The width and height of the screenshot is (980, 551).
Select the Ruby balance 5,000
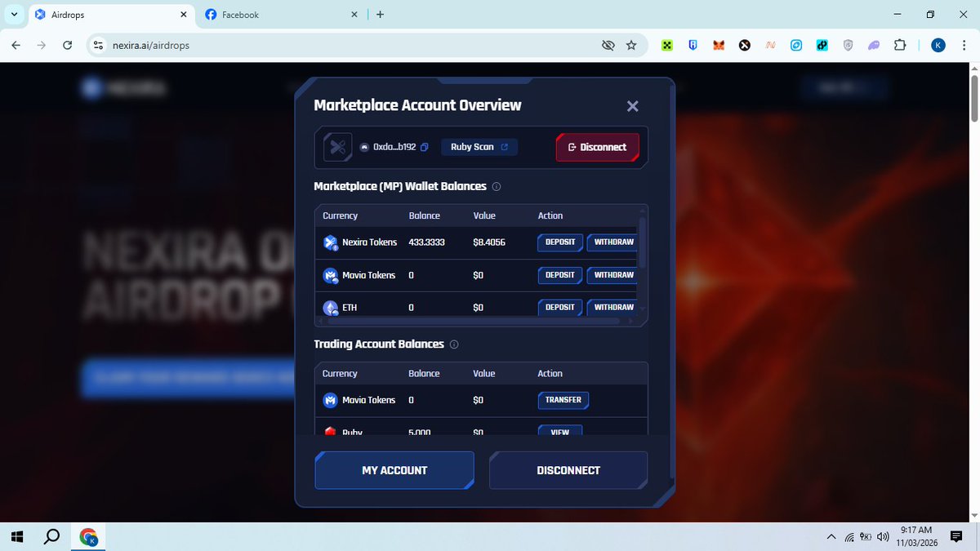tap(420, 432)
